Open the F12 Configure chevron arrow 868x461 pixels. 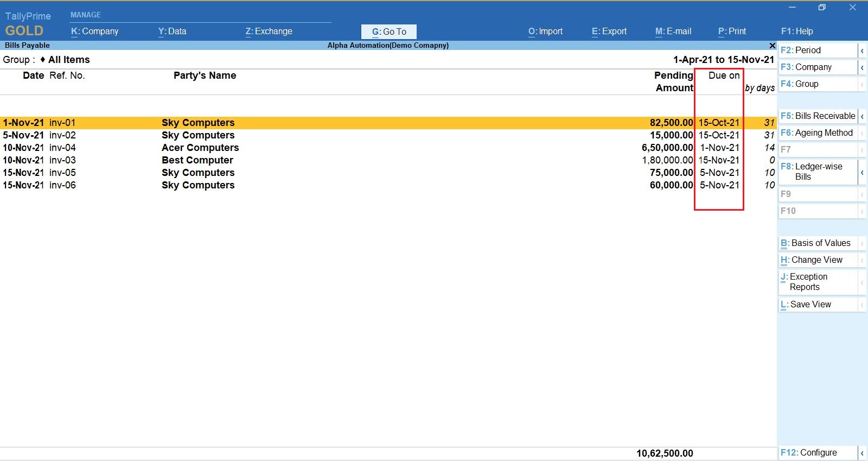861,453
